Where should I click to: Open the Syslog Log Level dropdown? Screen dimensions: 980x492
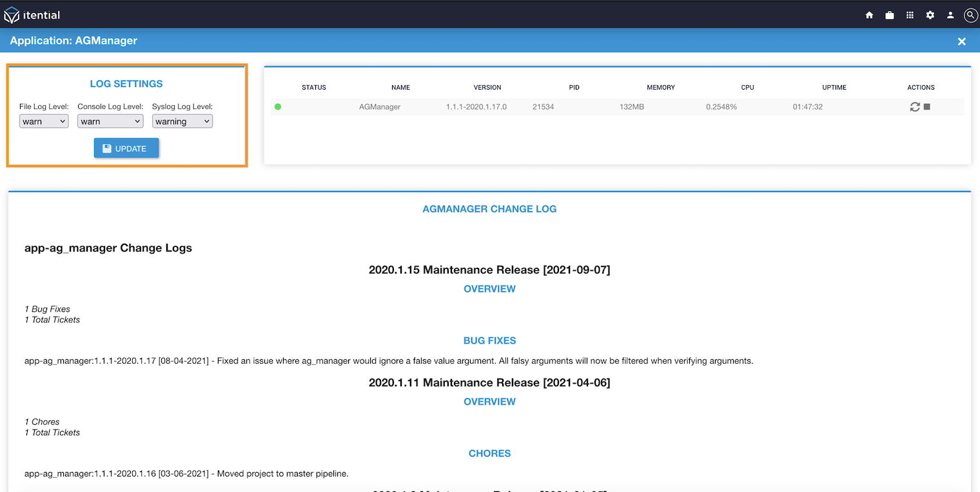[x=182, y=121]
